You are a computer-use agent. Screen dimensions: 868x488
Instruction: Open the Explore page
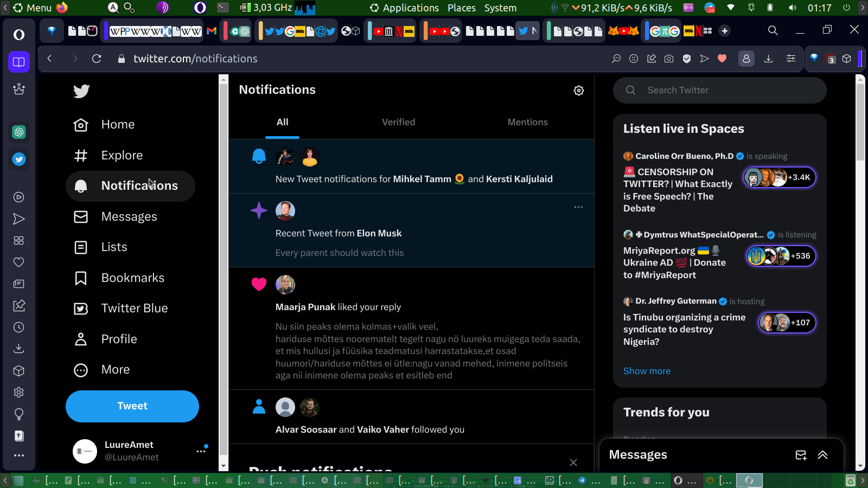pos(108,156)
